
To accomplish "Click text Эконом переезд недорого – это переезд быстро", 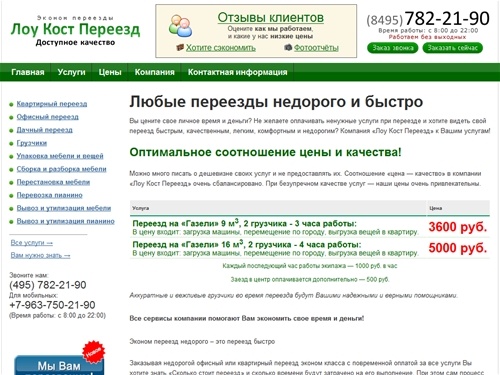I will (202, 341).
